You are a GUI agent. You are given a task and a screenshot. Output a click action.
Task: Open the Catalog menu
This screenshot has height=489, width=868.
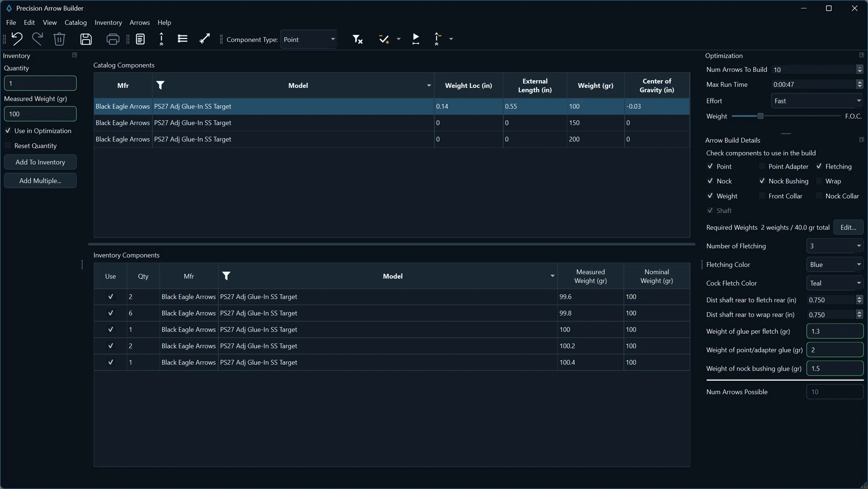tap(76, 23)
